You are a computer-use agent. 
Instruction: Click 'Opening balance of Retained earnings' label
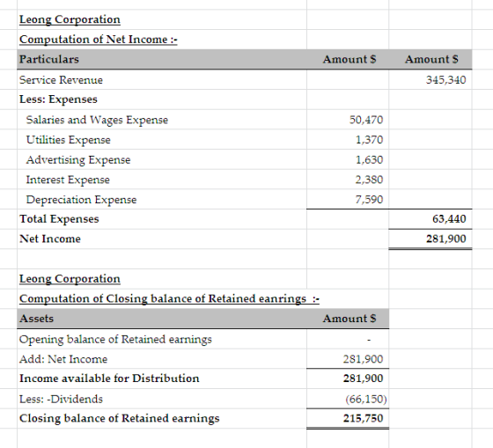pos(115,340)
